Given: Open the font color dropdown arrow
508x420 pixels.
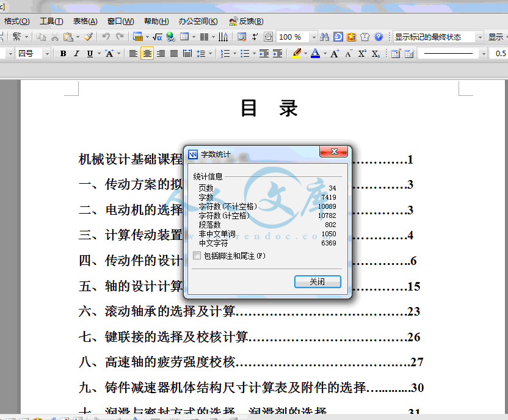Looking at the screenshot, I should [325, 54].
